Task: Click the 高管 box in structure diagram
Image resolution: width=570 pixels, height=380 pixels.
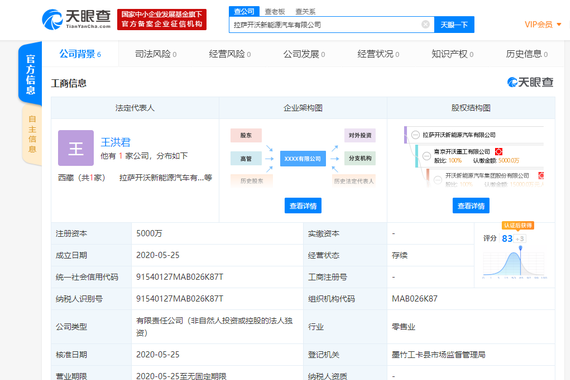Action: [x=246, y=159]
